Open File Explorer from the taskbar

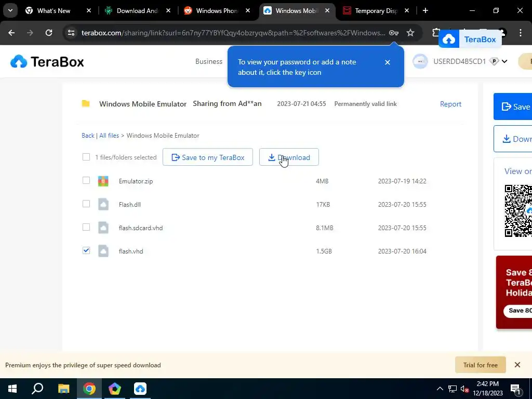[63, 389]
